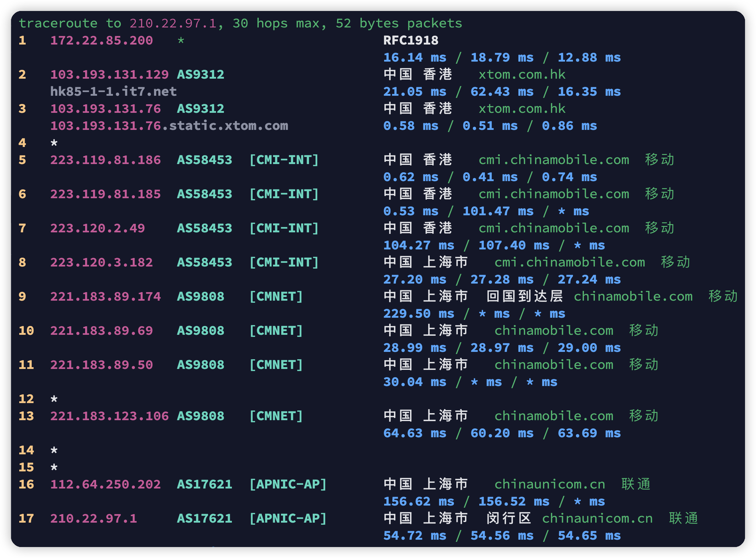
Task: Click the asterisk on hop 12
Action: click(x=54, y=399)
